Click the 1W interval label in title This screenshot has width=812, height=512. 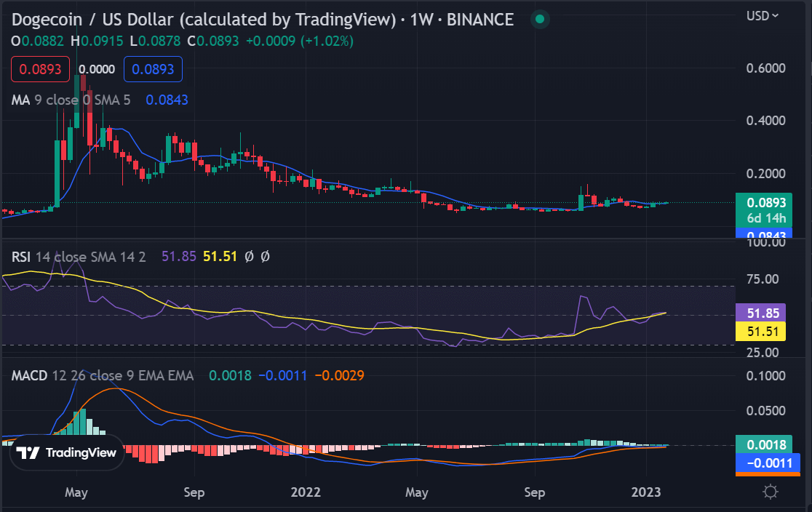point(421,20)
